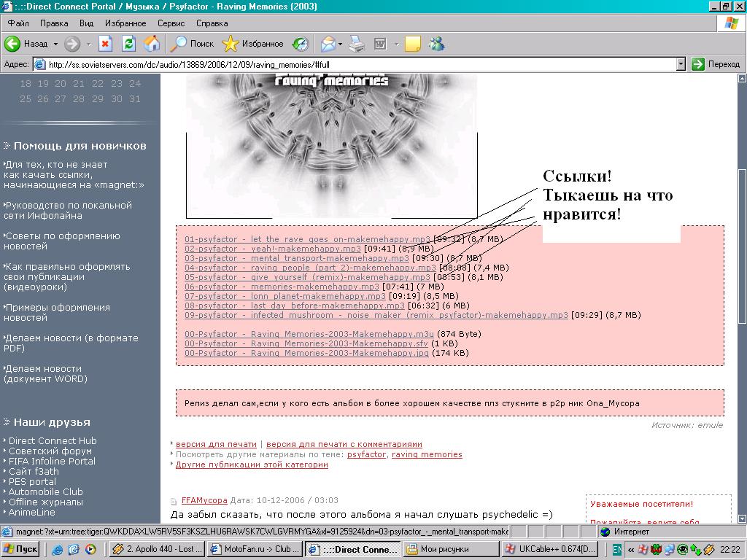Viewport: 747px width, 560px height.
Task: Launch media player quick launch icon
Action: pos(90,550)
